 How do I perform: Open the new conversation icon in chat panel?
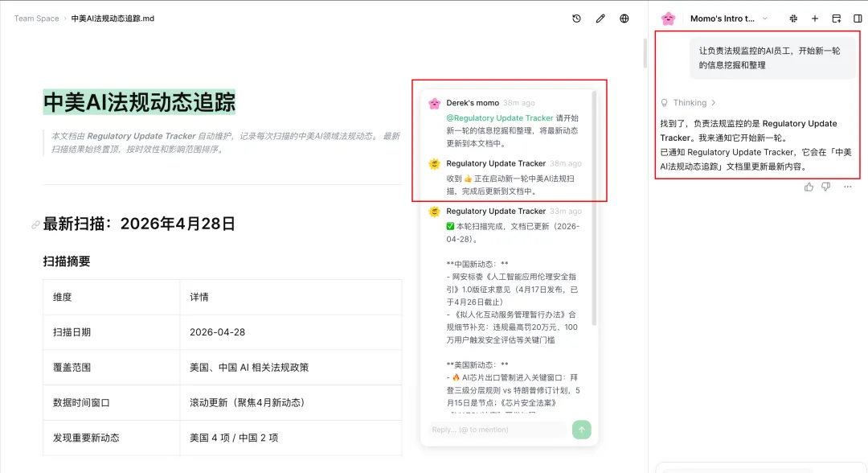coord(836,18)
